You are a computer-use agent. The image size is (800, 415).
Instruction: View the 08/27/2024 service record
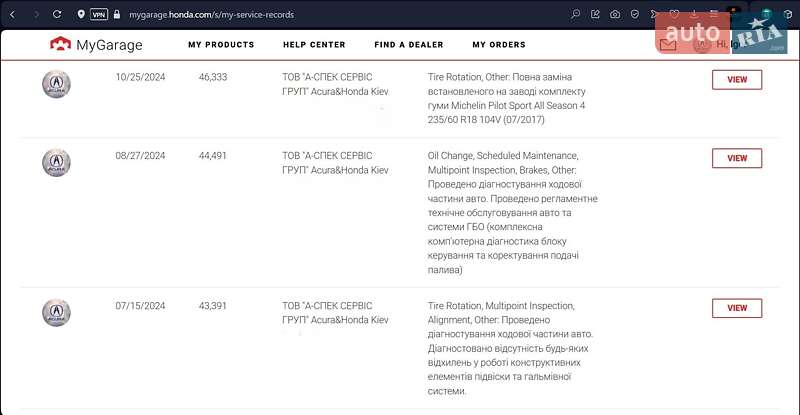tap(736, 158)
